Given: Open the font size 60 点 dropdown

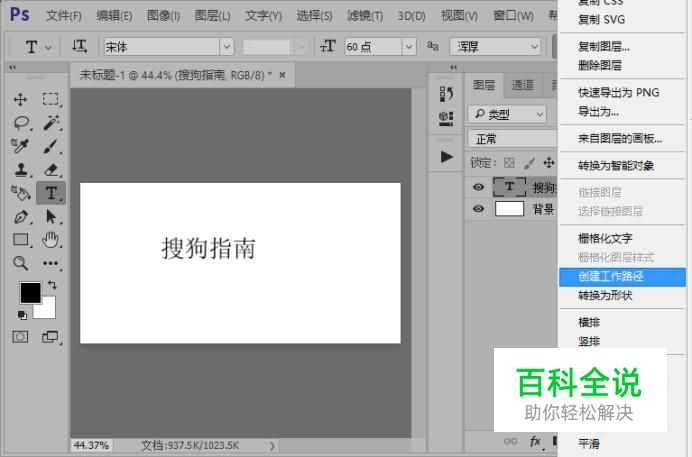Looking at the screenshot, I should click(x=409, y=46).
